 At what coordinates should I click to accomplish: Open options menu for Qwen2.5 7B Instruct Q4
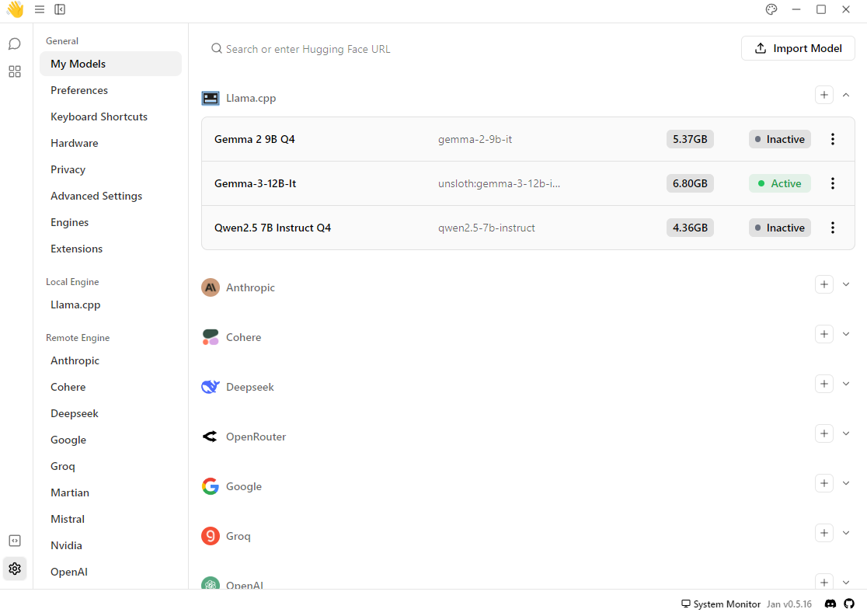pos(832,228)
